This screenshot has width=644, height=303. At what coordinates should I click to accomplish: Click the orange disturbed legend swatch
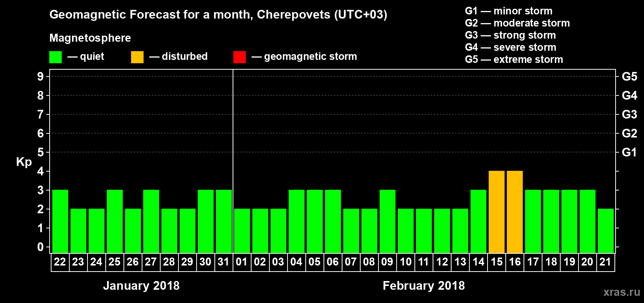click(137, 57)
